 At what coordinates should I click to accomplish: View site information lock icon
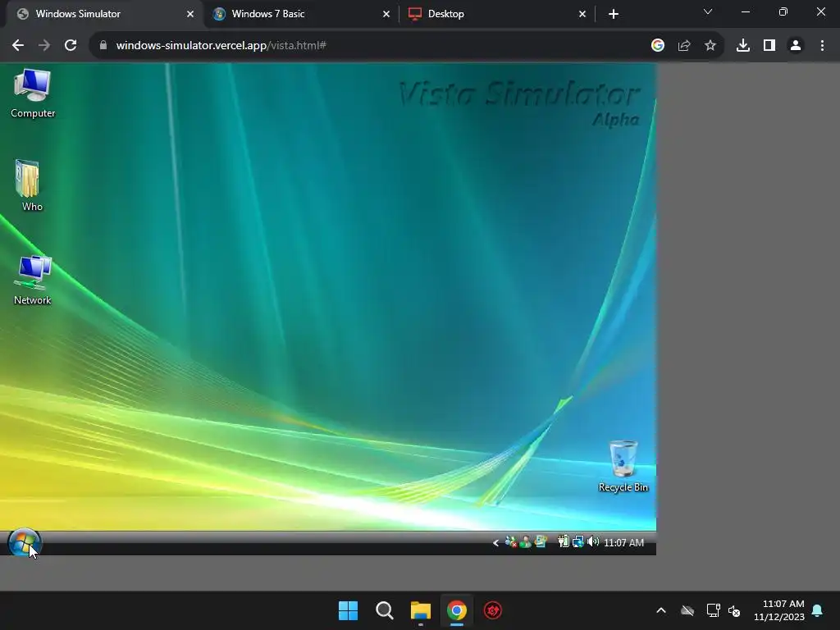pyautogui.click(x=103, y=46)
